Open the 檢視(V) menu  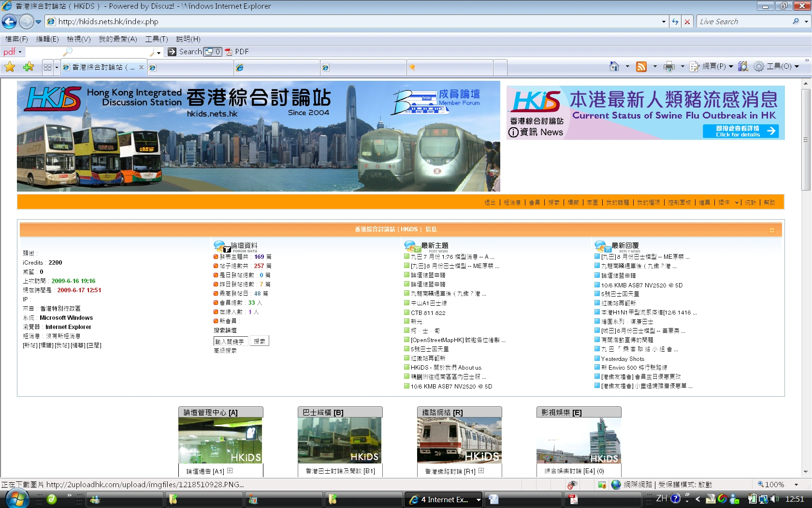[79, 39]
